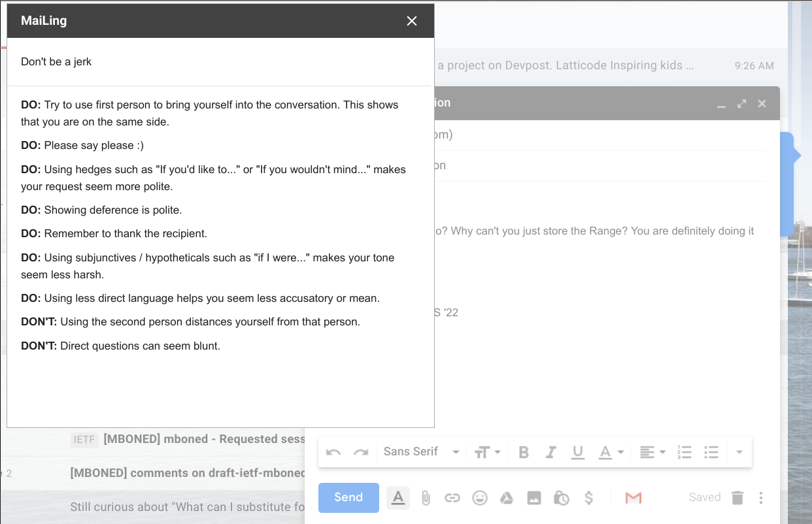Click the 9:26 AM timestamp
The width and height of the screenshot is (812, 524).
point(754,65)
